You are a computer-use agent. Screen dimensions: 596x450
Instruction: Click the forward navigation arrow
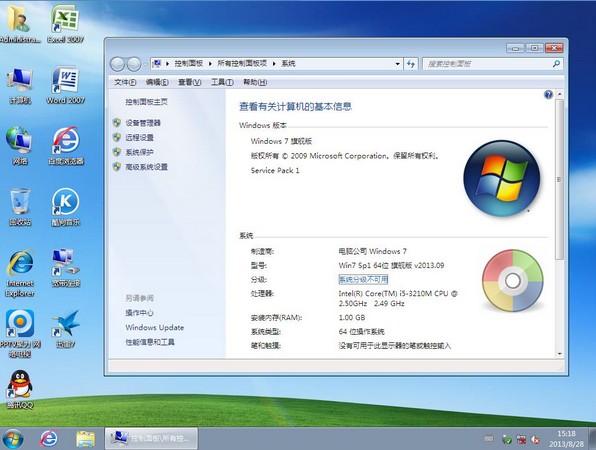tap(134, 64)
